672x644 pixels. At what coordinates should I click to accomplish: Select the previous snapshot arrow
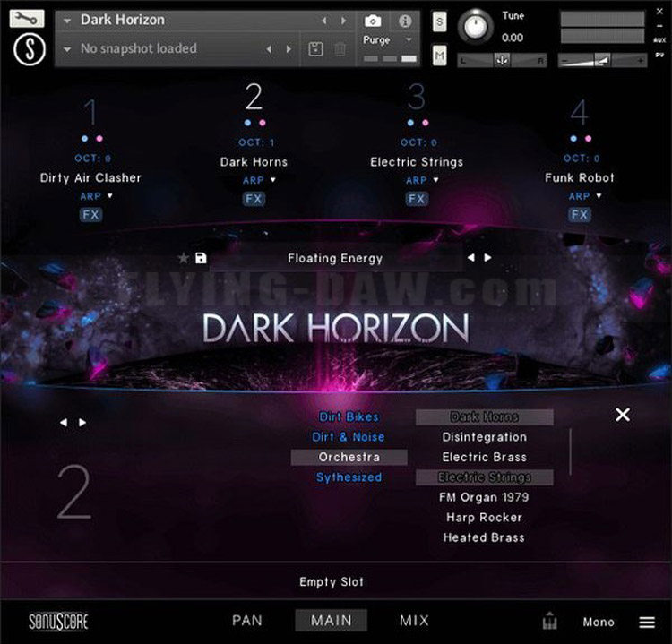(269, 49)
